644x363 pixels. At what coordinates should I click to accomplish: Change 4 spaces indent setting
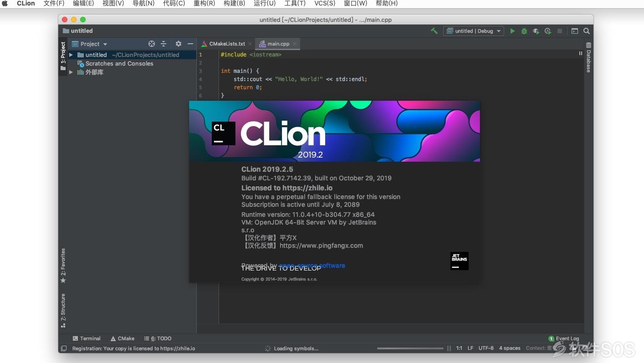510,348
